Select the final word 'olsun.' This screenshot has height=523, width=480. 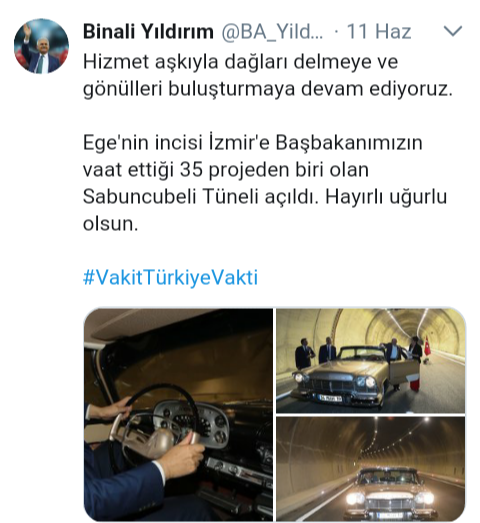click(110, 224)
